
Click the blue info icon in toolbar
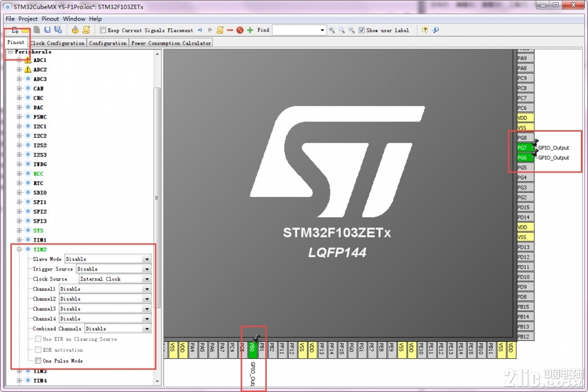point(436,30)
